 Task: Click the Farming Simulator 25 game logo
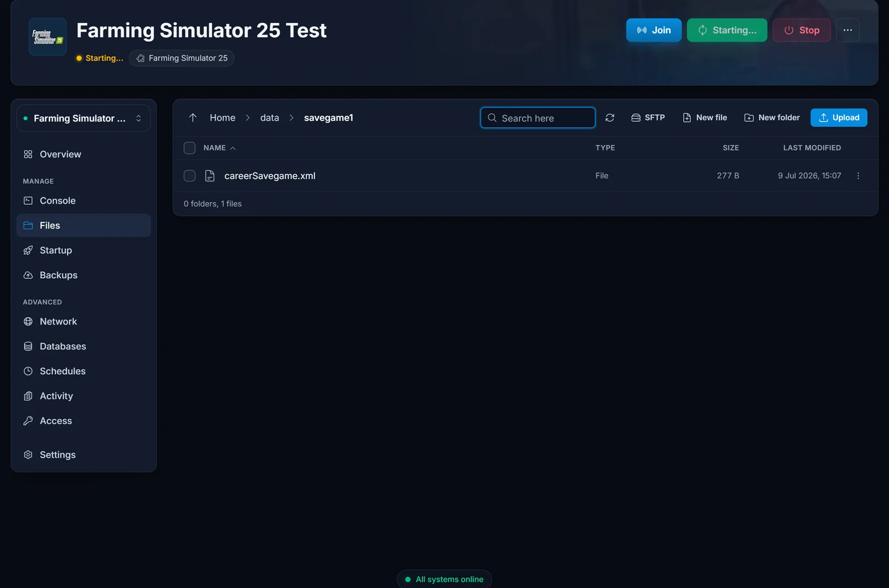click(x=48, y=37)
